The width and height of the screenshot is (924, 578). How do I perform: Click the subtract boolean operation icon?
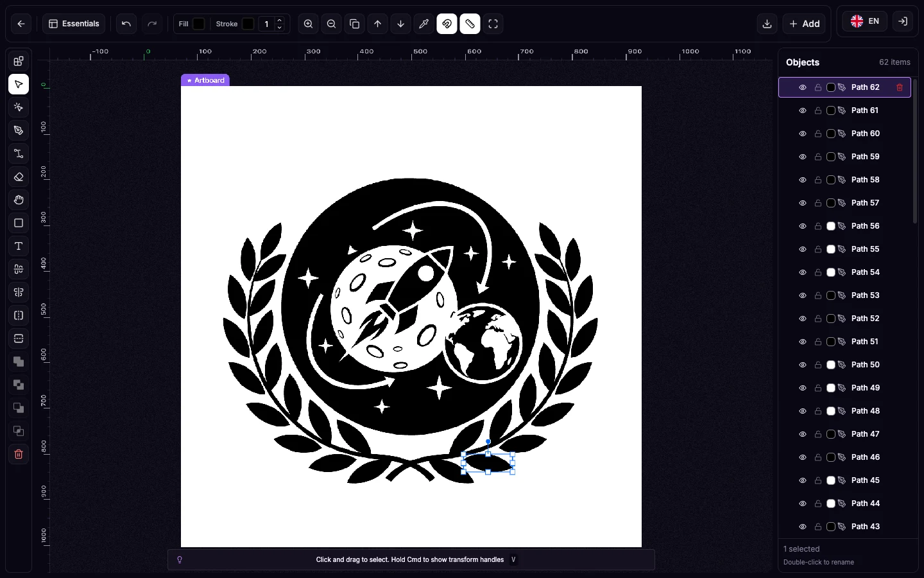click(19, 385)
